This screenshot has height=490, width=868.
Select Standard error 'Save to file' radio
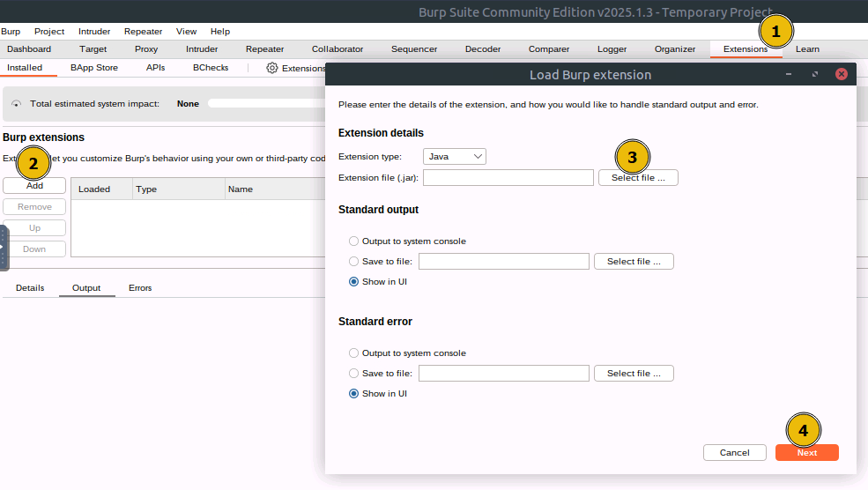[353, 373]
